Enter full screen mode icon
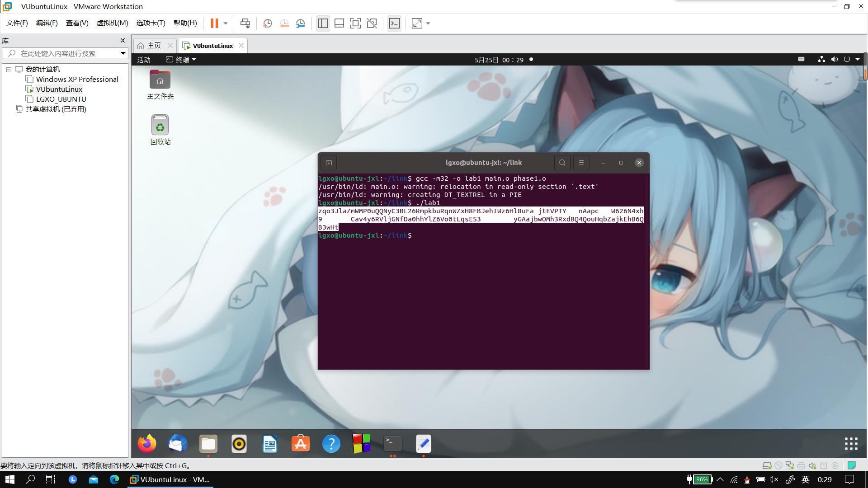The image size is (868, 488). click(355, 23)
